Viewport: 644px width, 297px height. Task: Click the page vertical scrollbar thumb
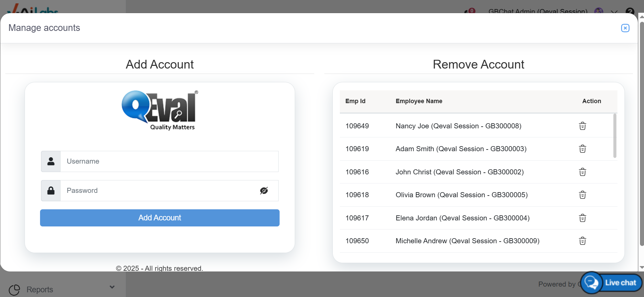click(641, 133)
